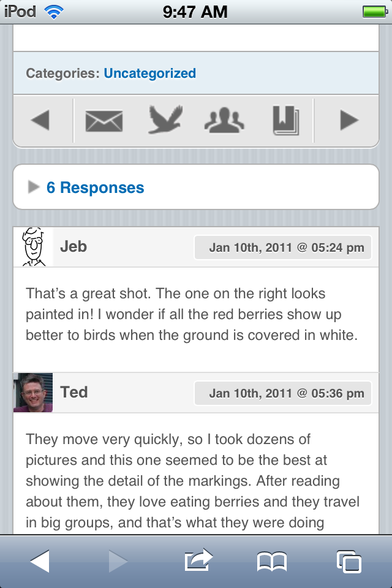Tap Ted's comment timestamp 05:36 pm

pos(286,393)
